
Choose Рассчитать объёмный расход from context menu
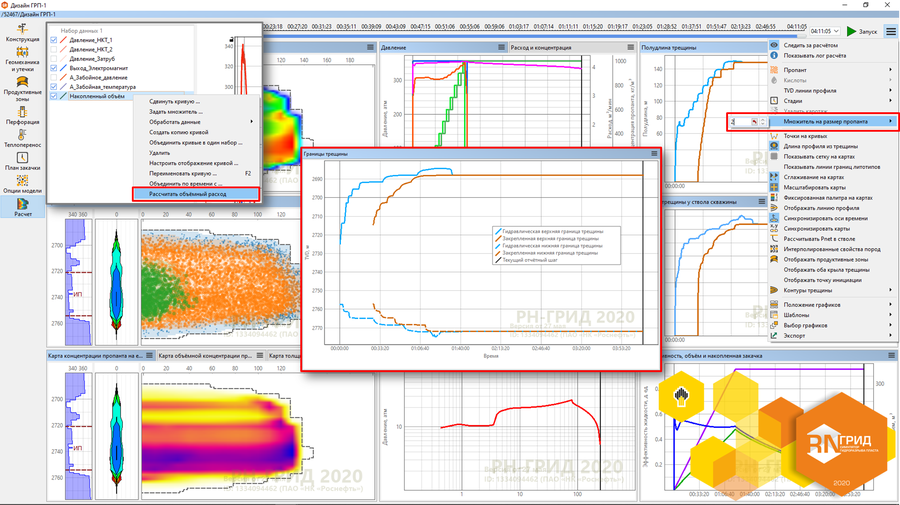coord(194,193)
